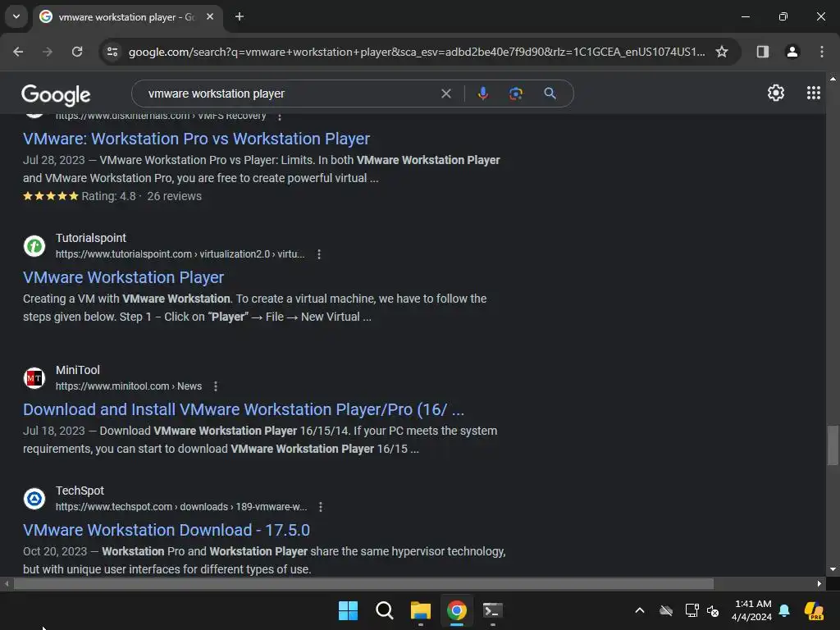The height and width of the screenshot is (630, 840).
Task: Bookmark this page with the star icon
Action: (x=722, y=52)
